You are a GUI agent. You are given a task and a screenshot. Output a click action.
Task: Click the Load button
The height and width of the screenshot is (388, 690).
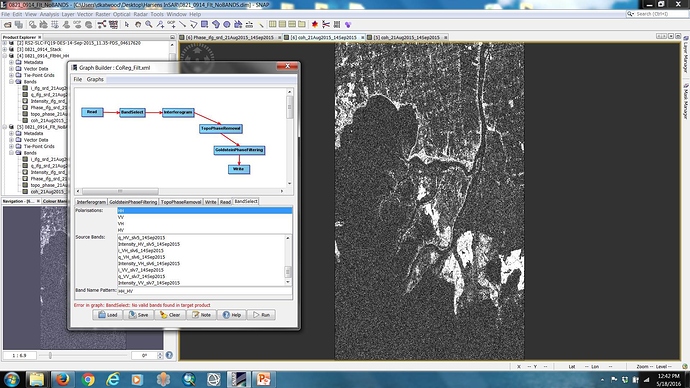click(107, 315)
